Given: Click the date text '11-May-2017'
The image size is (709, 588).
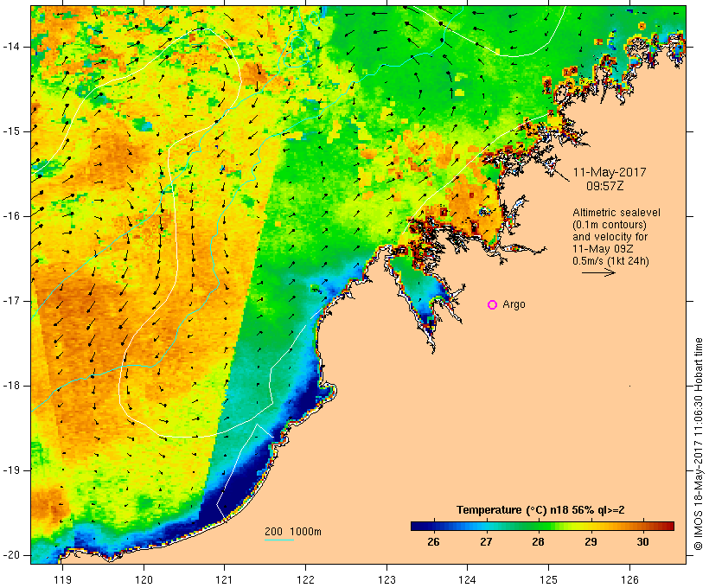Looking at the screenshot, I should [x=610, y=172].
